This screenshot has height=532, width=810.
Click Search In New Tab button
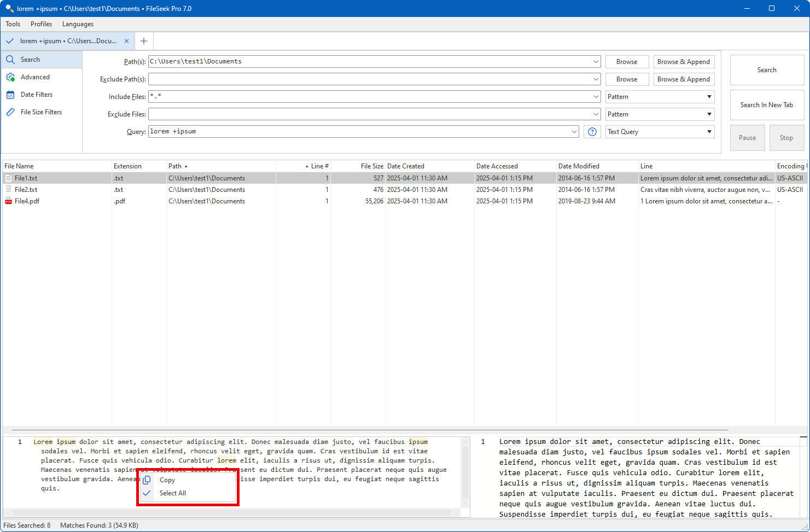point(767,105)
